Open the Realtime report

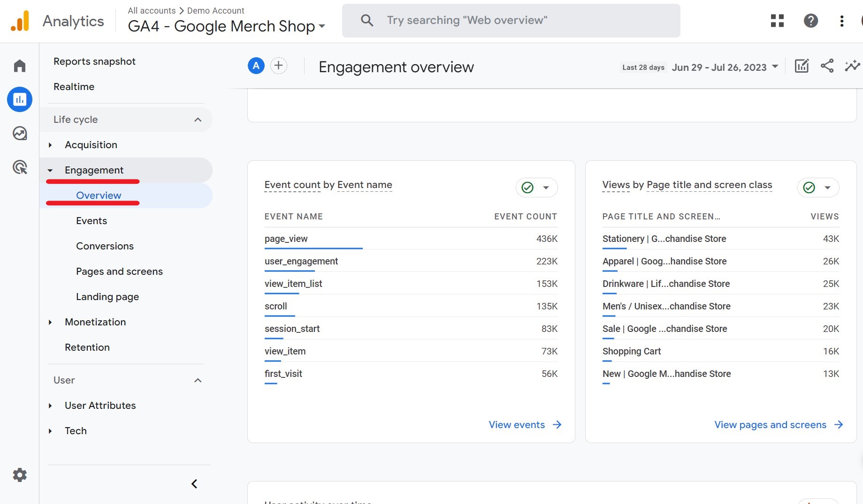pyautogui.click(x=74, y=87)
